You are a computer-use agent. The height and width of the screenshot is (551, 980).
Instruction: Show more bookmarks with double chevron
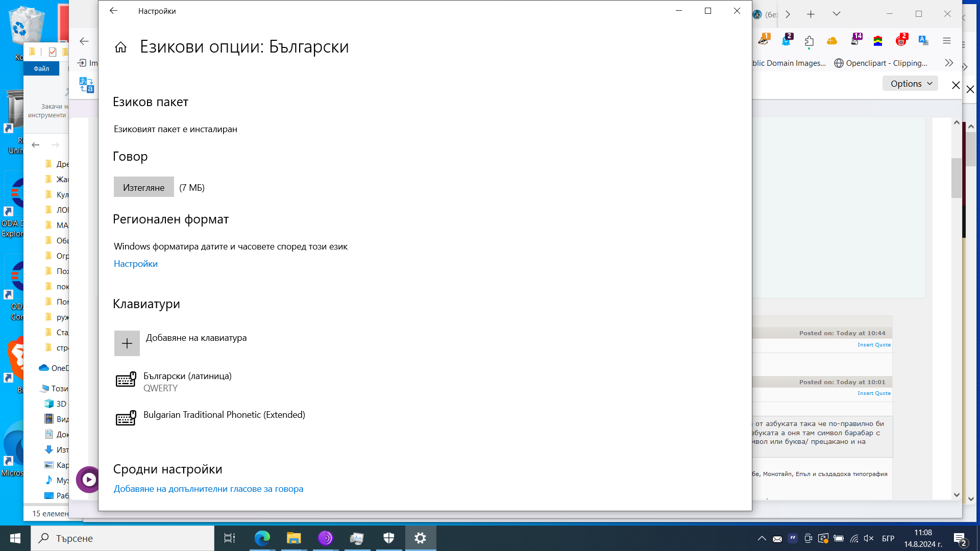coord(949,63)
